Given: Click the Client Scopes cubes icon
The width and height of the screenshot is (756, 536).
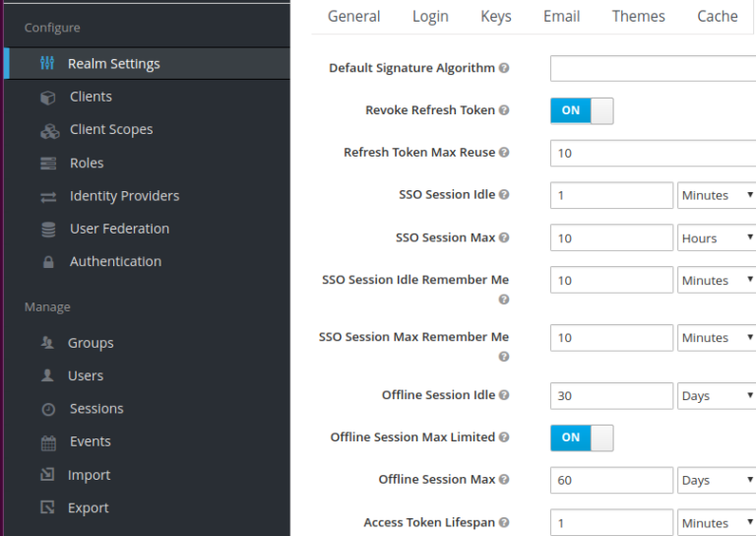Looking at the screenshot, I should [49, 131].
